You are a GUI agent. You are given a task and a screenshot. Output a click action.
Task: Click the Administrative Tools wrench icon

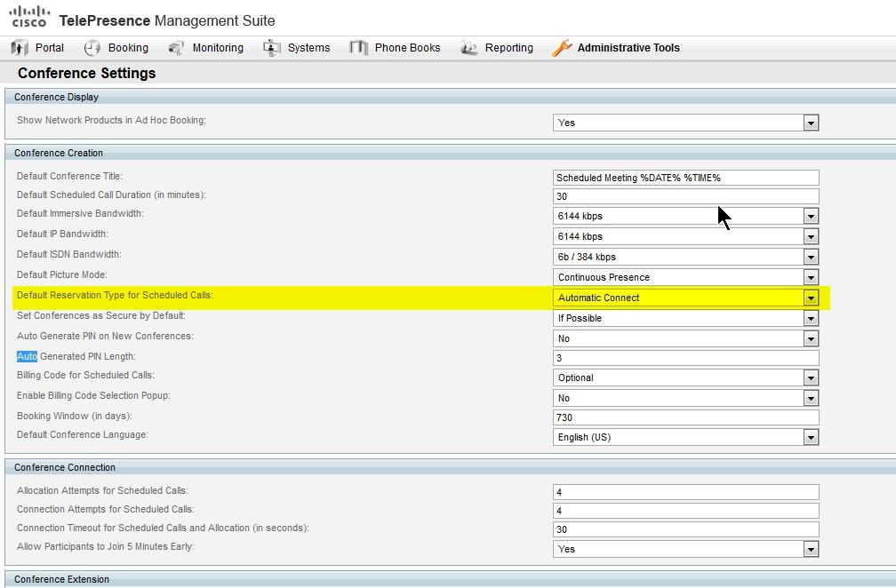click(562, 48)
